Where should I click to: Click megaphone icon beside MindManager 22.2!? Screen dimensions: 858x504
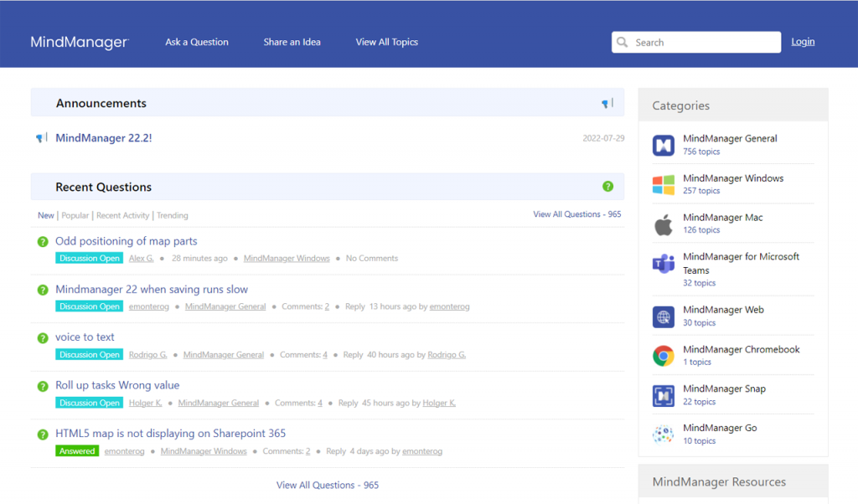coord(42,138)
